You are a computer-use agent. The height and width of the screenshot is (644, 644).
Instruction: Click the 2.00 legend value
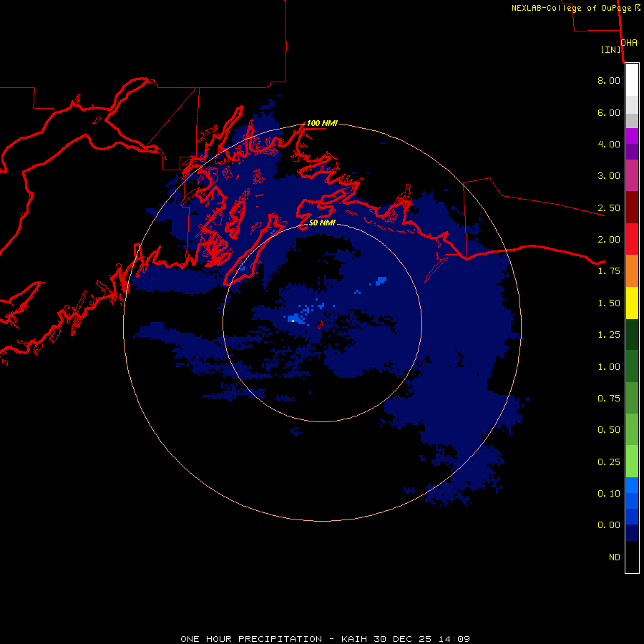tap(609, 240)
